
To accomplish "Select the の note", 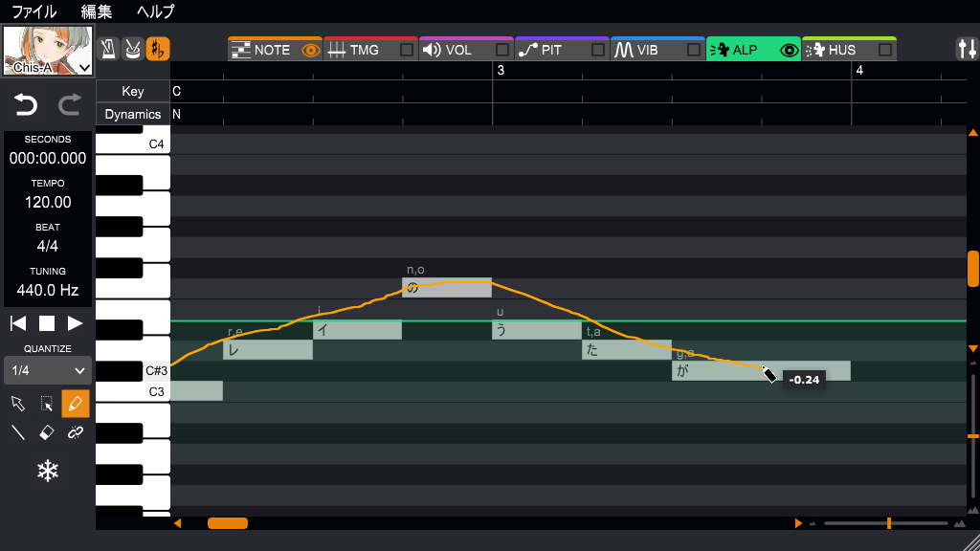I will click(447, 287).
